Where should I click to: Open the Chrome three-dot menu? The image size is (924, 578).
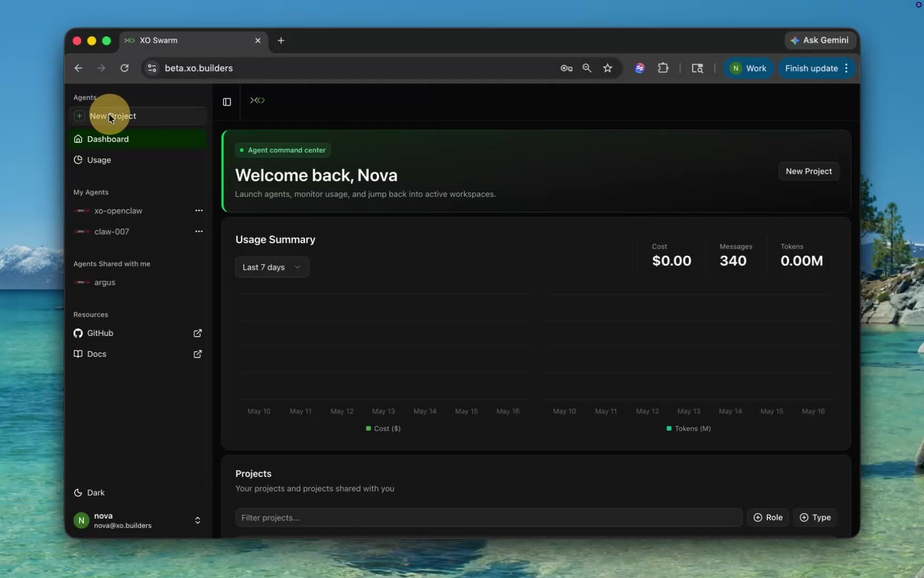click(x=846, y=68)
